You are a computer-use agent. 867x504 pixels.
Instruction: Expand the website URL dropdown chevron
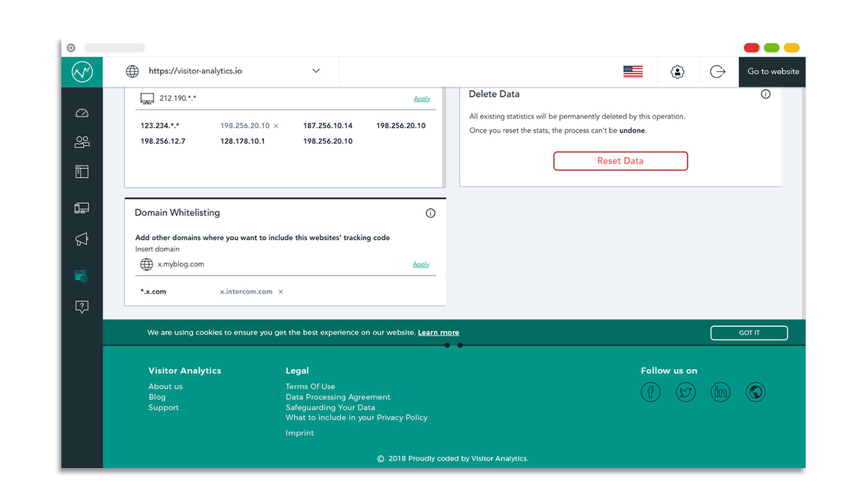click(316, 71)
